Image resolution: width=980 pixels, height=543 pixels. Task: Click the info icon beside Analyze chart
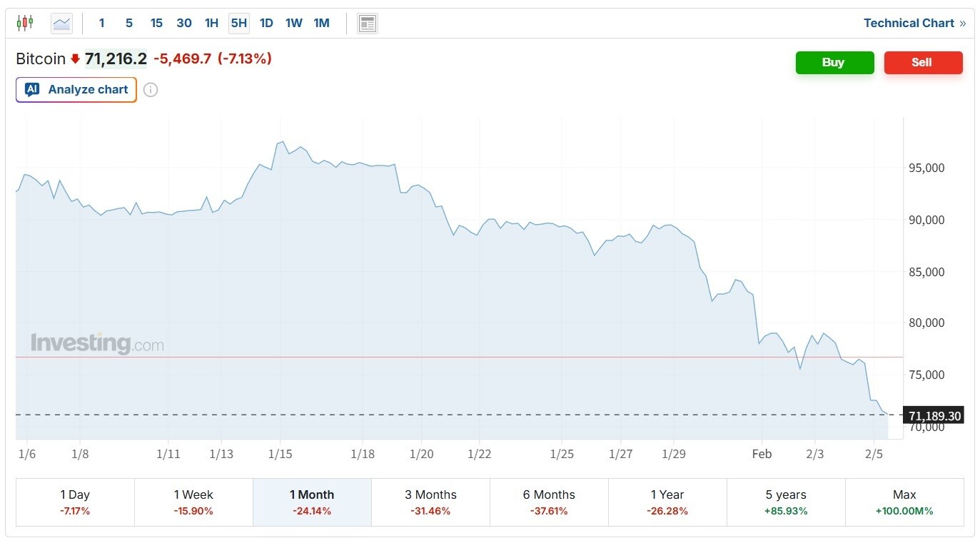coord(151,90)
